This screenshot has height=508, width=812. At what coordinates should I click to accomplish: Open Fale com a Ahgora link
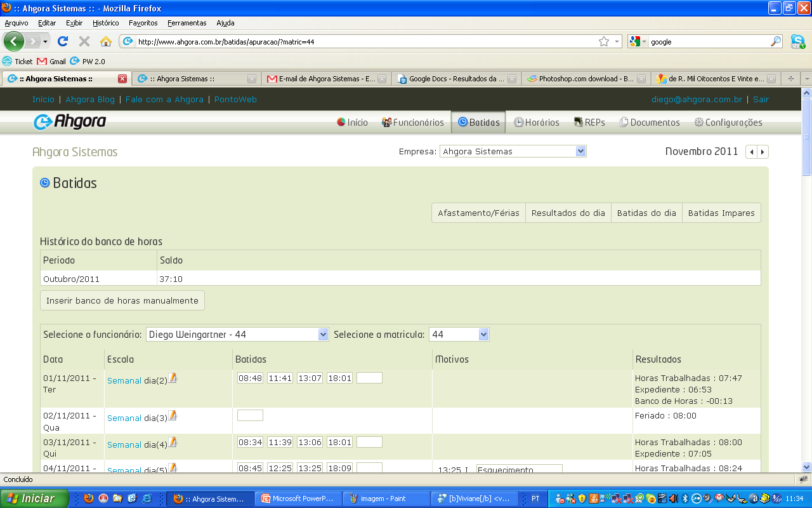[164, 100]
